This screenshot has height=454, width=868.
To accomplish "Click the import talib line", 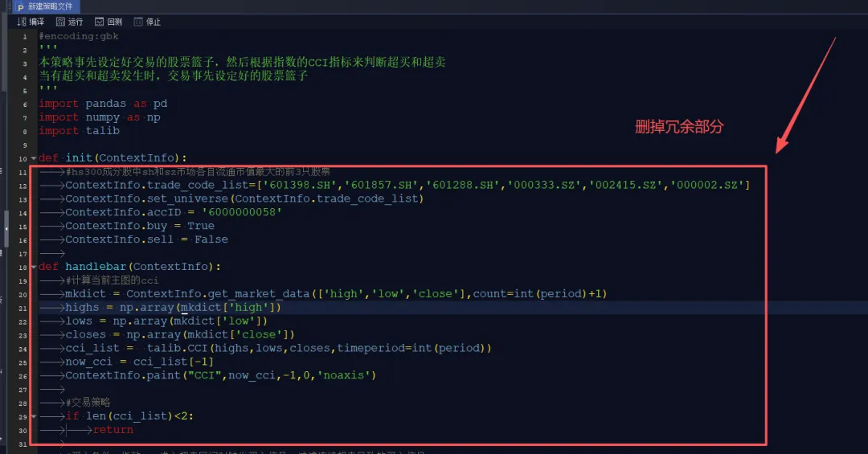I will tap(79, 131).
